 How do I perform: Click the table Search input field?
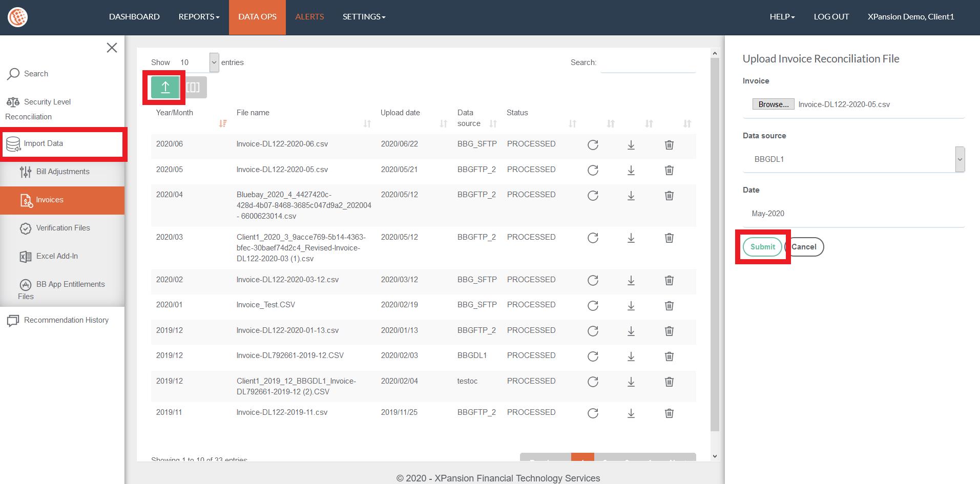pos(648,63)
